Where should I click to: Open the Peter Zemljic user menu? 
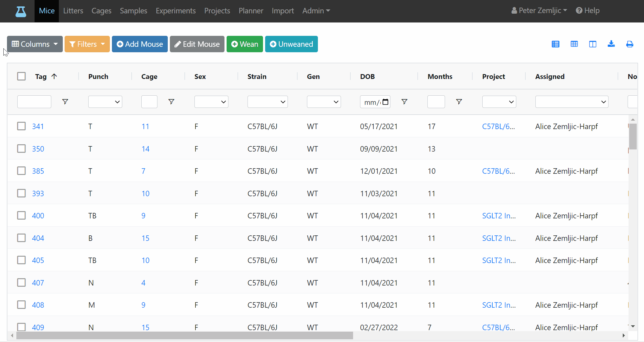[539, 11]
